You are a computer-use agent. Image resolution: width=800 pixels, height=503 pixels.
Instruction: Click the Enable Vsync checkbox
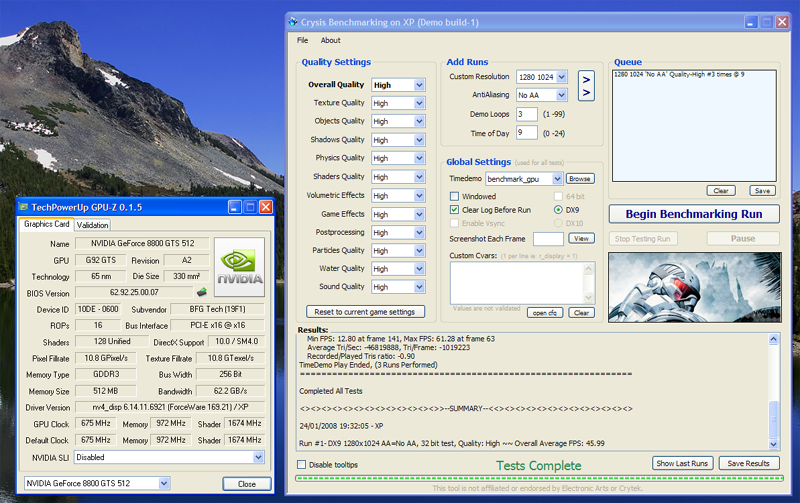click(454, 223)
